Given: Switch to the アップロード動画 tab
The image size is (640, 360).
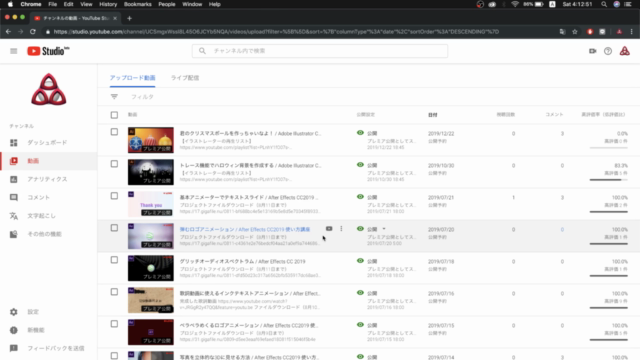Looking at the screenshot, I should (x=132, y=78).
